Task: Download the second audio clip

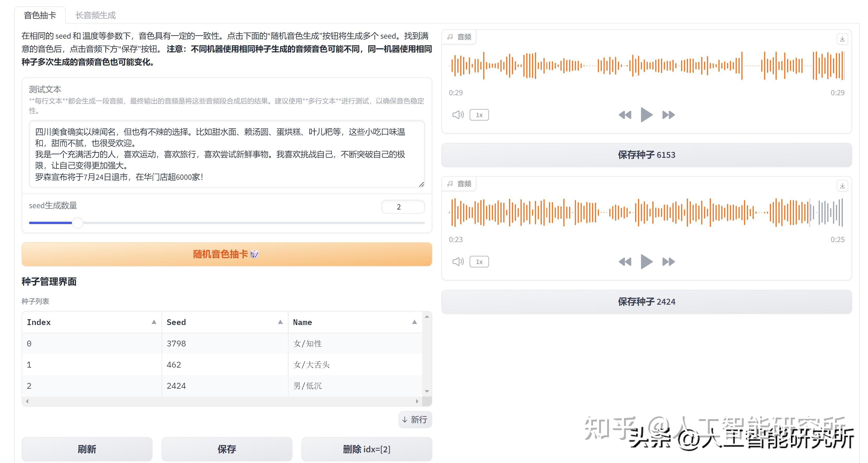Action: tap(842, 185)
